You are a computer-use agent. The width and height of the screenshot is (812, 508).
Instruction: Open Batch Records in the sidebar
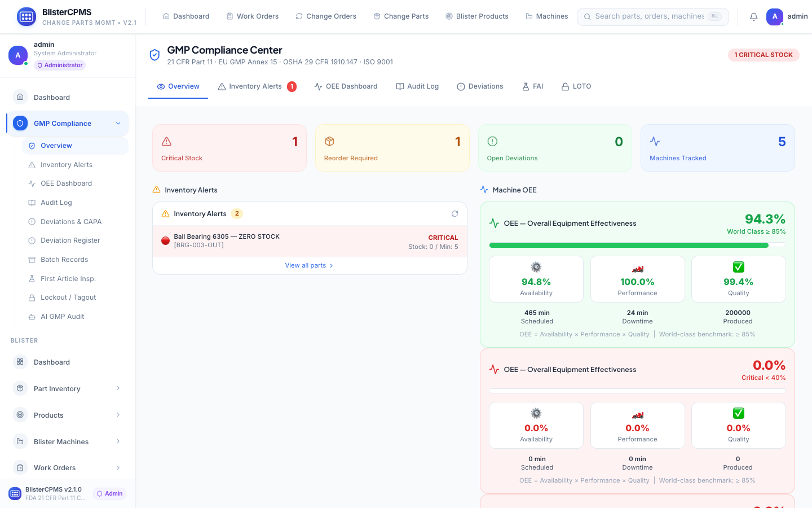[x=75, y=260]
